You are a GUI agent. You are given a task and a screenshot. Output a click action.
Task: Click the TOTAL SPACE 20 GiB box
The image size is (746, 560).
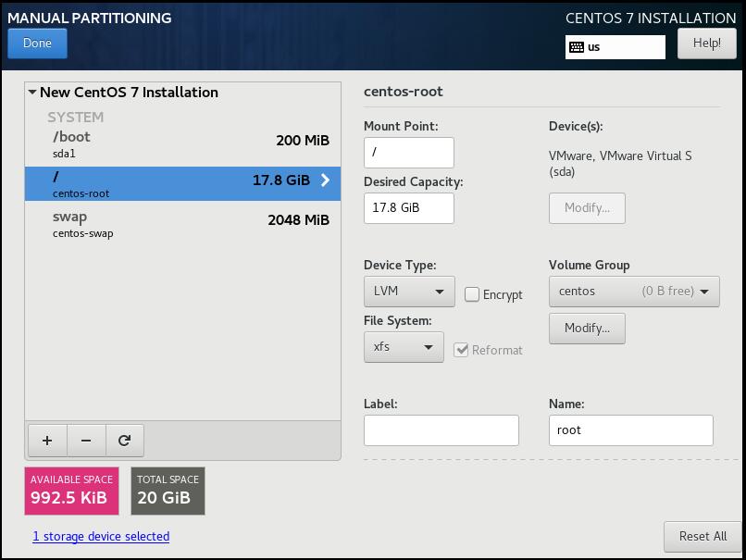(168, 491)
